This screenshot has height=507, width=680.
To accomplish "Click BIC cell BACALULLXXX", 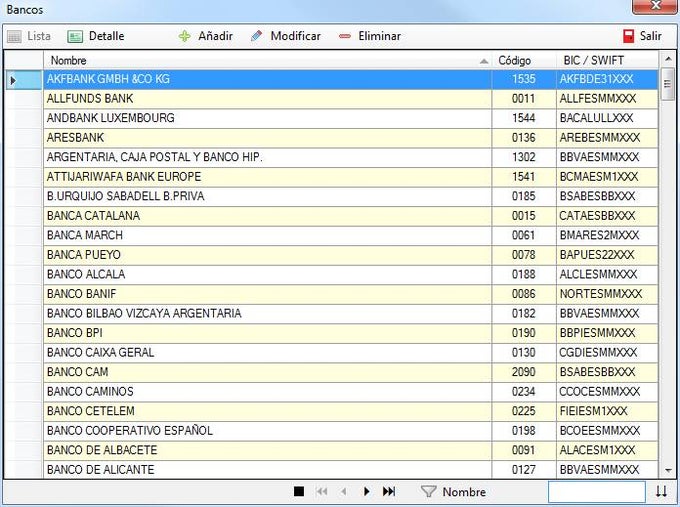I will pos(607,118).
